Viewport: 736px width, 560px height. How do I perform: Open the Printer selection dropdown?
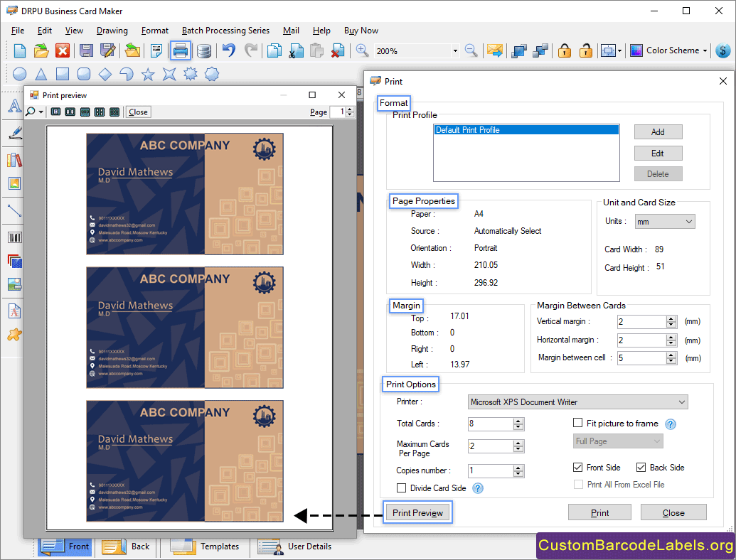[x=578, y=402]
